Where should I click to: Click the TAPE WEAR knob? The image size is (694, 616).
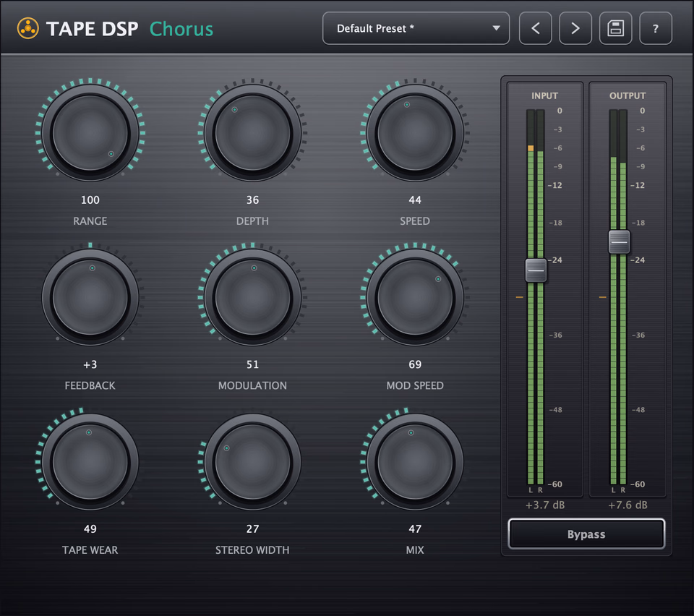pyautogui.click(x=90, y=462)
